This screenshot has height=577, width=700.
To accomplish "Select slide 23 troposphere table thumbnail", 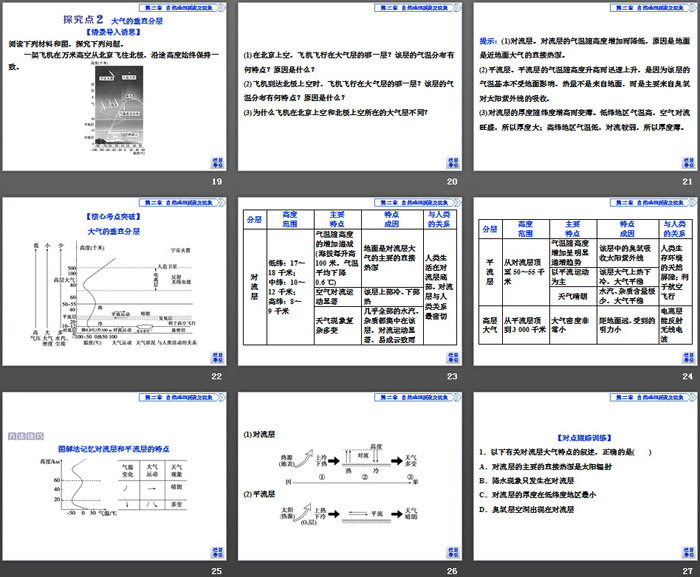I will pos(350,281).
